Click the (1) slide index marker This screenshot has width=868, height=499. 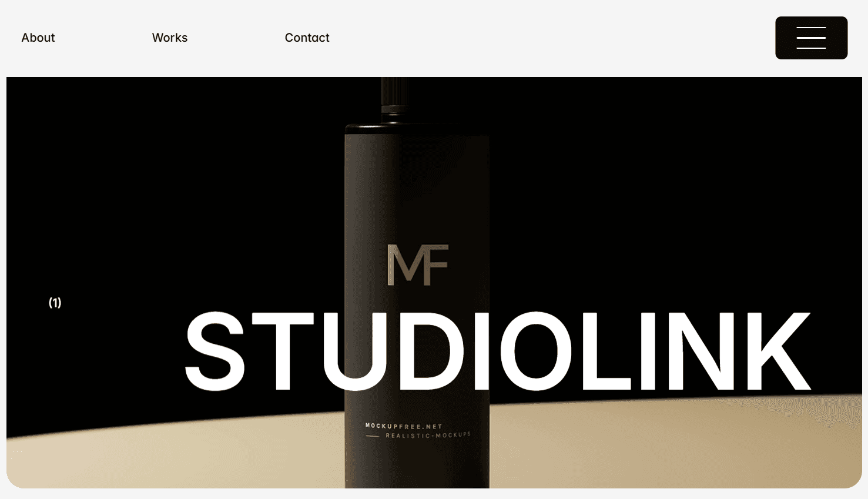55,303
